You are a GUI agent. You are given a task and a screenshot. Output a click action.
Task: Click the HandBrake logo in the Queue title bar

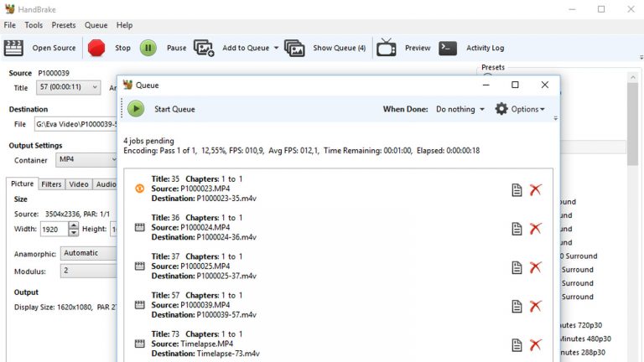click(127, 85)
